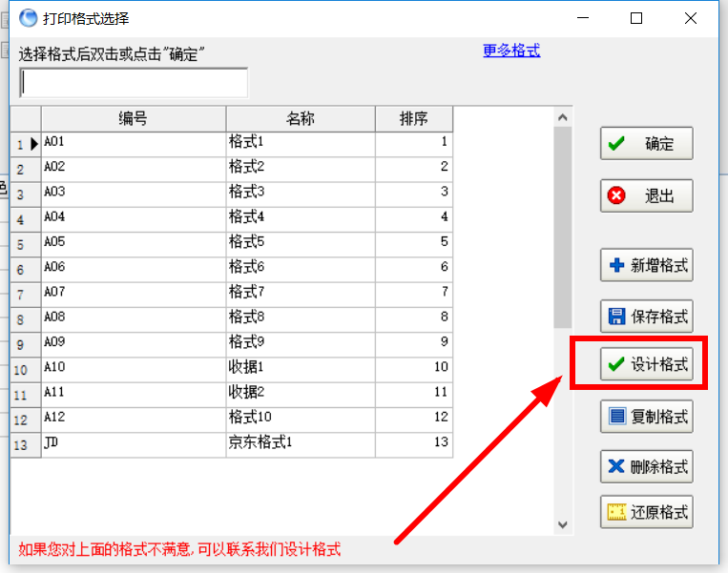The height and width of the screenshot is (573, 728).
Task: Select the 格式7 name cell
Action: 301,295
